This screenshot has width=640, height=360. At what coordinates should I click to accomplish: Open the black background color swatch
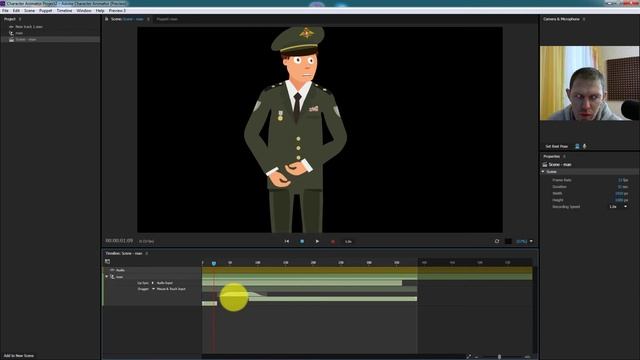[x=508, y=241]
